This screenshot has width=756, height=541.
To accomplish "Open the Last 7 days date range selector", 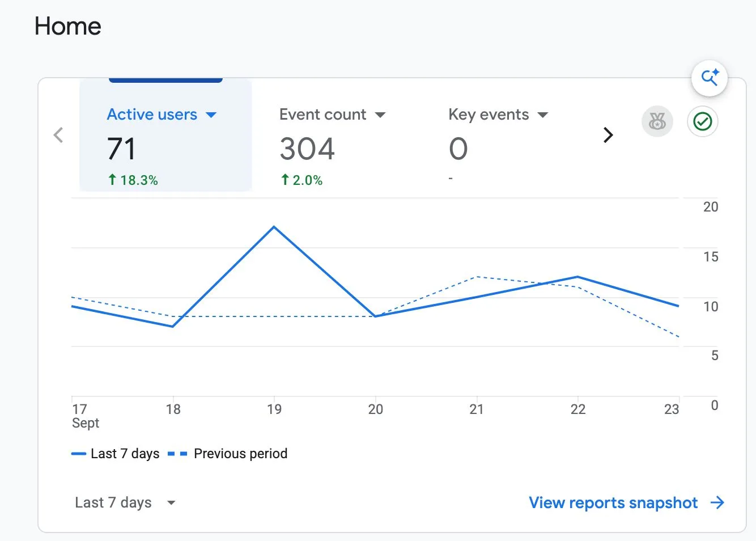I will tap(125, 502).
